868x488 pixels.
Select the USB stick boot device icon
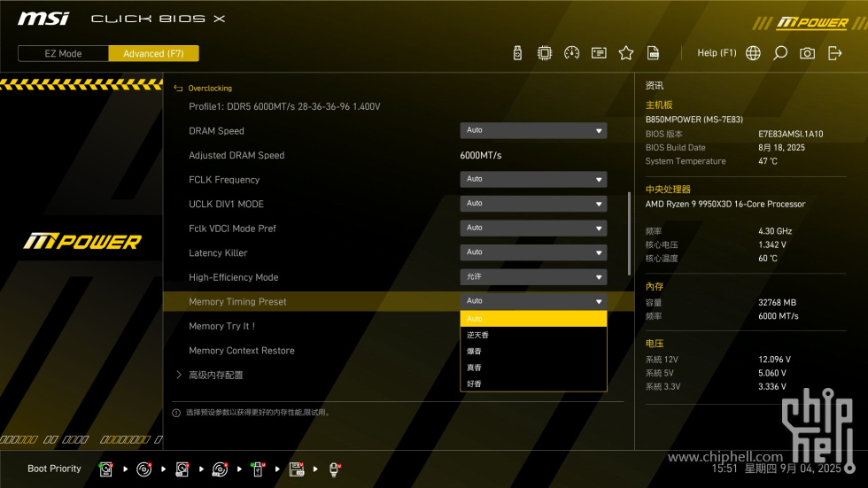pos(258,469)
